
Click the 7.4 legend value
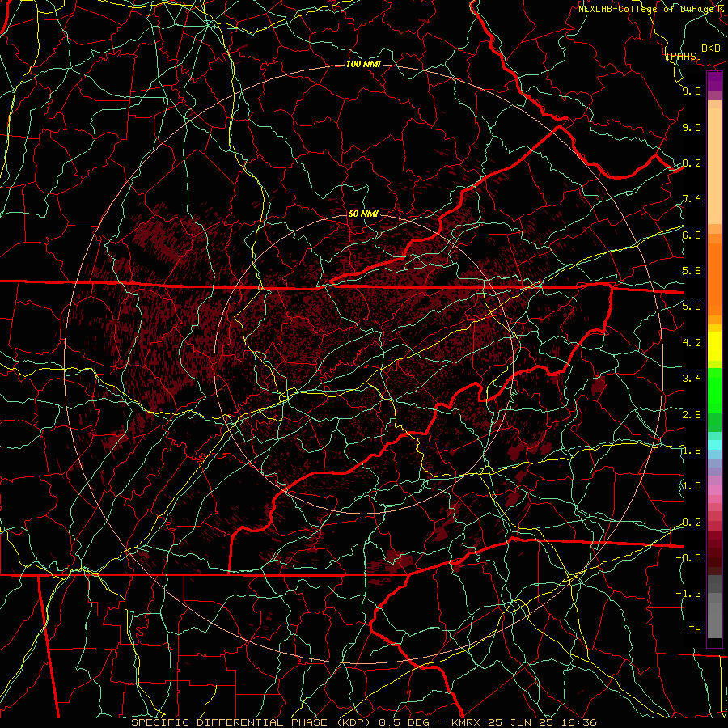(x=692, y=199)
